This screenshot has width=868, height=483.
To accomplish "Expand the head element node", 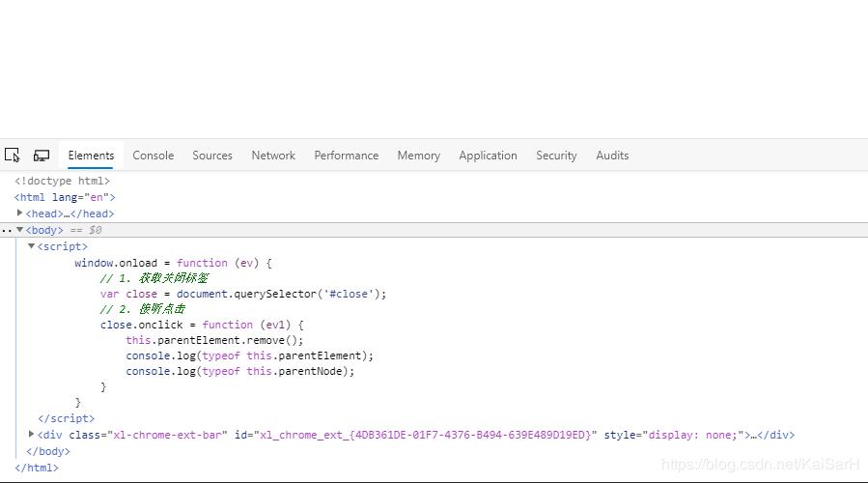I will [x=19, y=213].
